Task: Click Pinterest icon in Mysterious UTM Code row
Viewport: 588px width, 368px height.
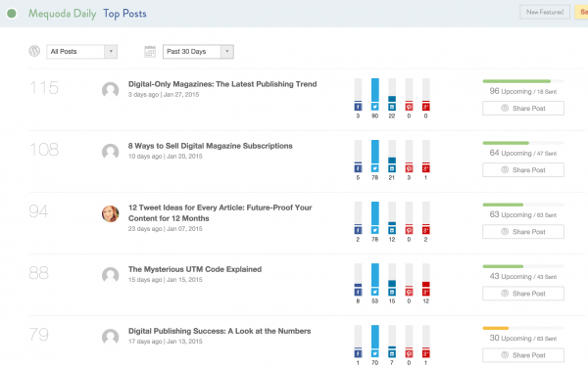Action: (409, 292)
